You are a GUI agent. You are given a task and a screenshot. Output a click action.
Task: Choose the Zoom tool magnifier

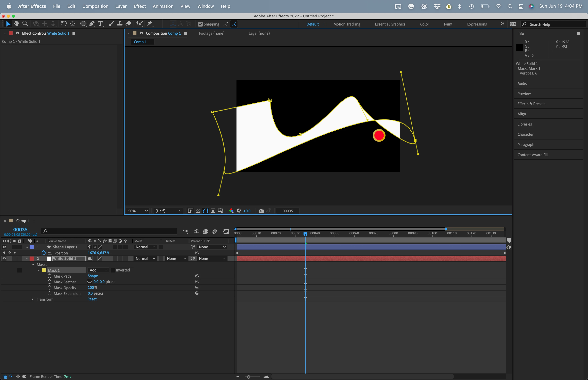pos(25,24)
